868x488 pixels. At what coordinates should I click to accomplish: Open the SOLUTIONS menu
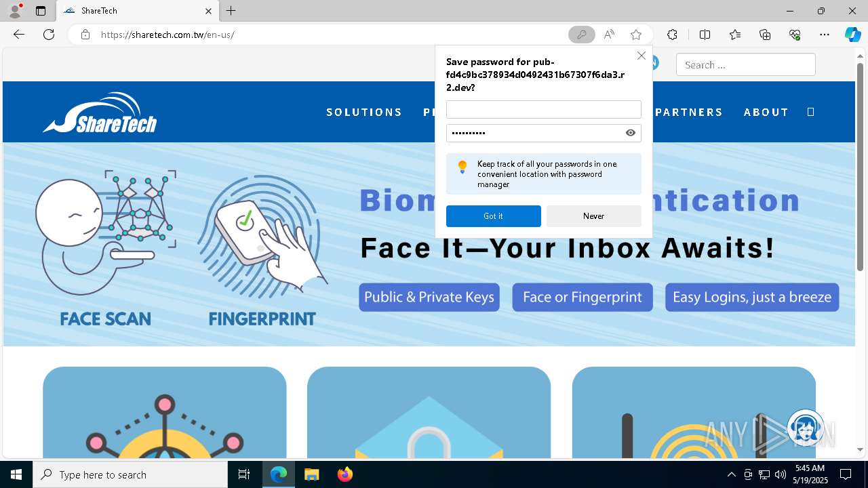tap(364, 113)
